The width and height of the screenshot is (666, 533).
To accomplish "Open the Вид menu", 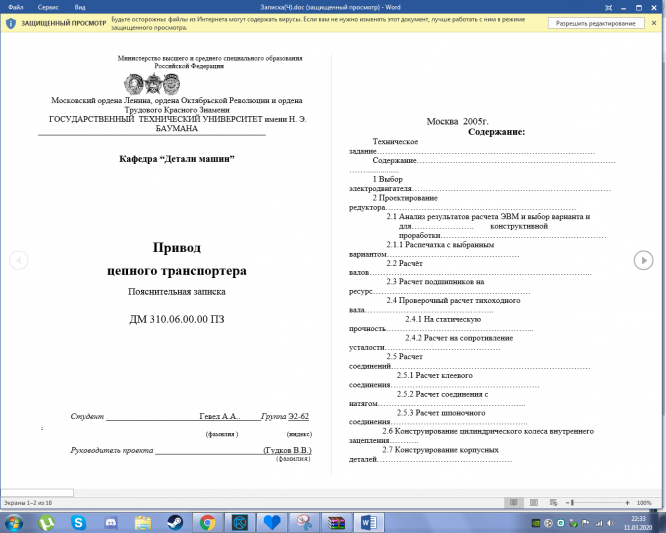I will (80, 7).
